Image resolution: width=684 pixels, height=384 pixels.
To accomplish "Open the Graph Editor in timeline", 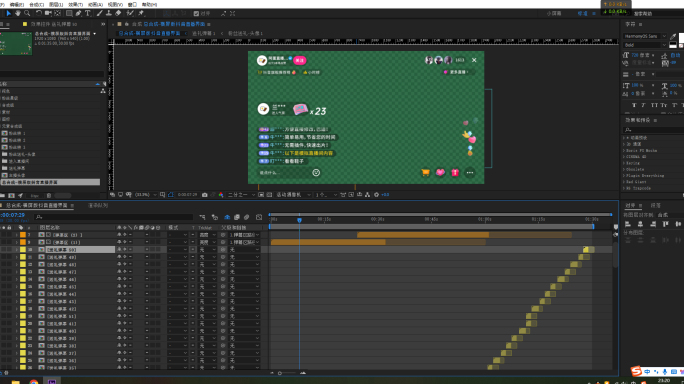I will 259,217.
